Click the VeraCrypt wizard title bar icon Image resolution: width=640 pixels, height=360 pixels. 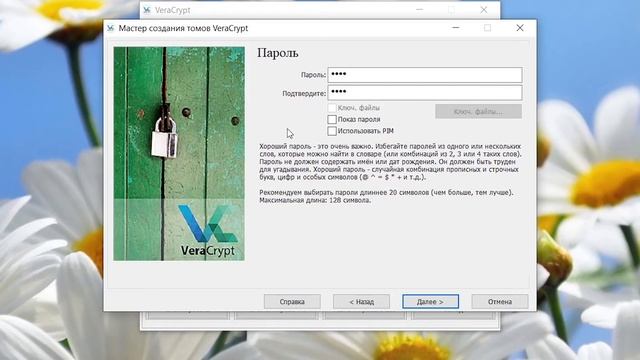click(x=111, y=28)
